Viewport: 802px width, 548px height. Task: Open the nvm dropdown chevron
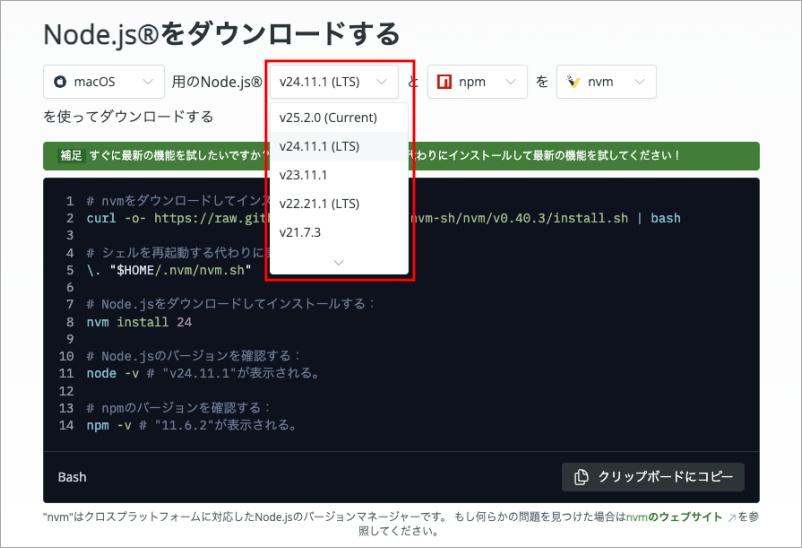(x=639, y=82)
